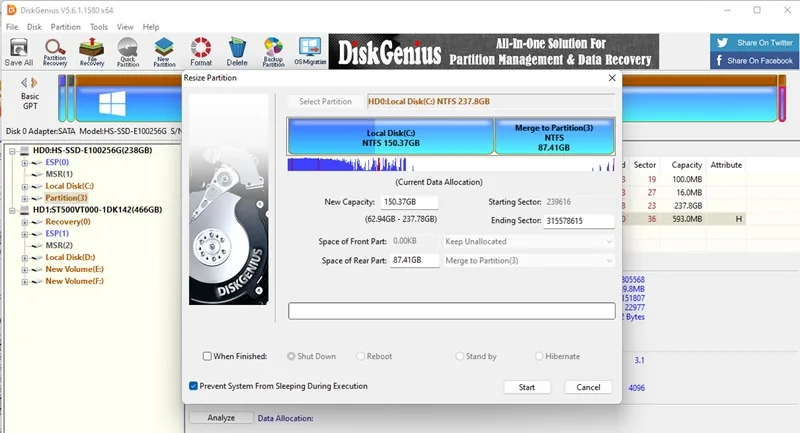800x433 pixels.
Task: Open the Space of Rear Part dropdown
Action: pyautogui.click(x=528, y=261)
